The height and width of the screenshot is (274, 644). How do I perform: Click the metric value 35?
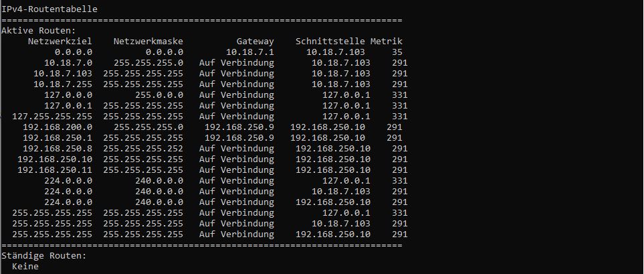[x=397, y=52]
